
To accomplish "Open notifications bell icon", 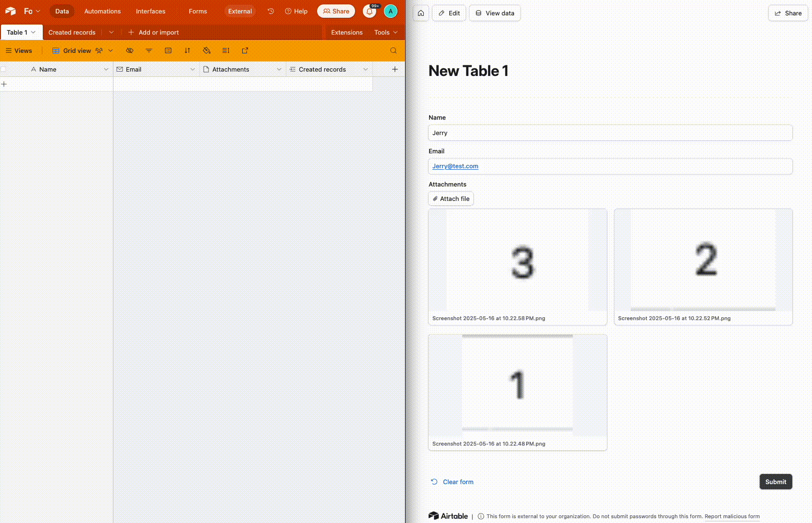I will 369,11.
